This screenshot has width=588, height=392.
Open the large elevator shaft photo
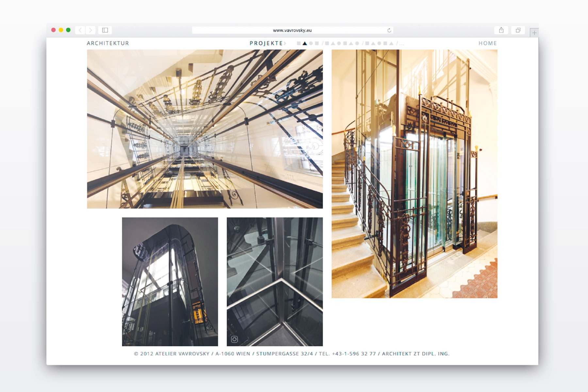click(205, 129)
